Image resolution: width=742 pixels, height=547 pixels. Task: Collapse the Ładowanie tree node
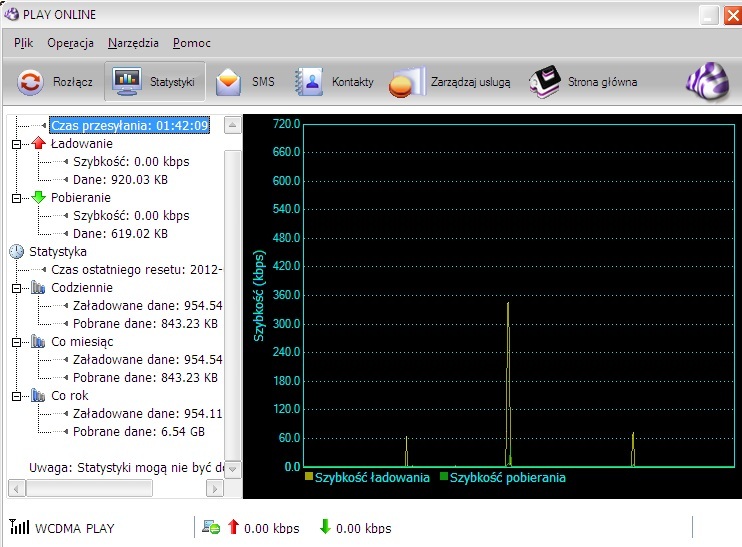pyautogui.click(x=17, y=144)
